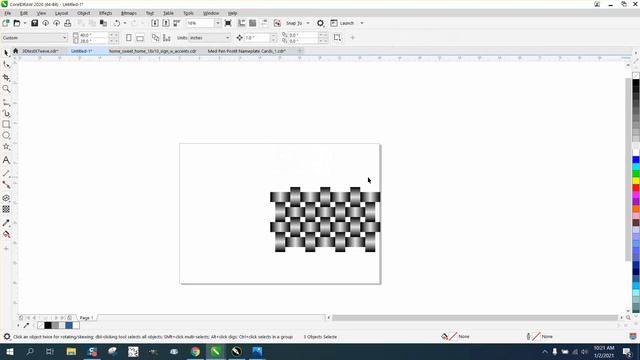Open the page size Custom dropdown

click(x=34, y=38)
